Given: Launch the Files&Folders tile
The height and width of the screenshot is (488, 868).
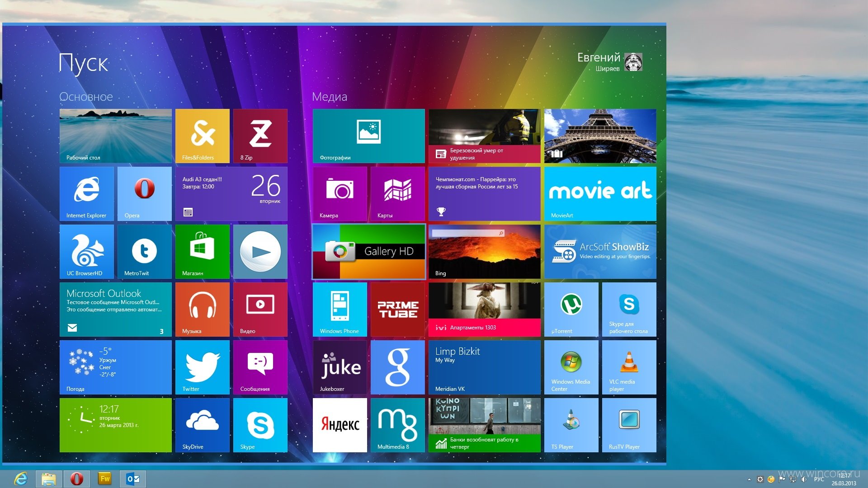Looking at the screenshot, I should pyautogui.click(x=202, y=136).
